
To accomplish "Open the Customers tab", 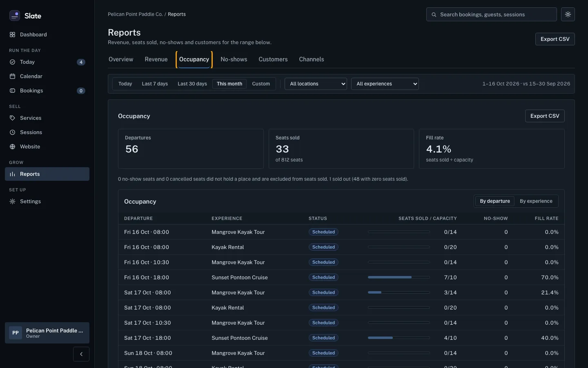I will click(273, 60).
